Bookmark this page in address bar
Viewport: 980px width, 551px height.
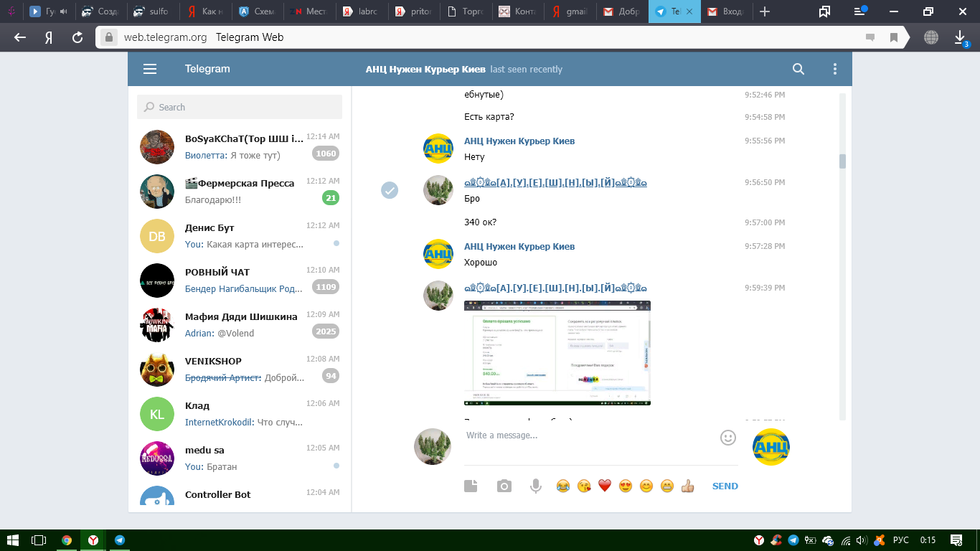(894, 37)
